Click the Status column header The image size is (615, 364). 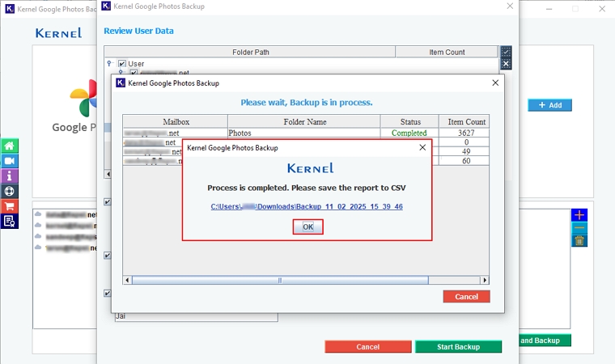point(410,121)
